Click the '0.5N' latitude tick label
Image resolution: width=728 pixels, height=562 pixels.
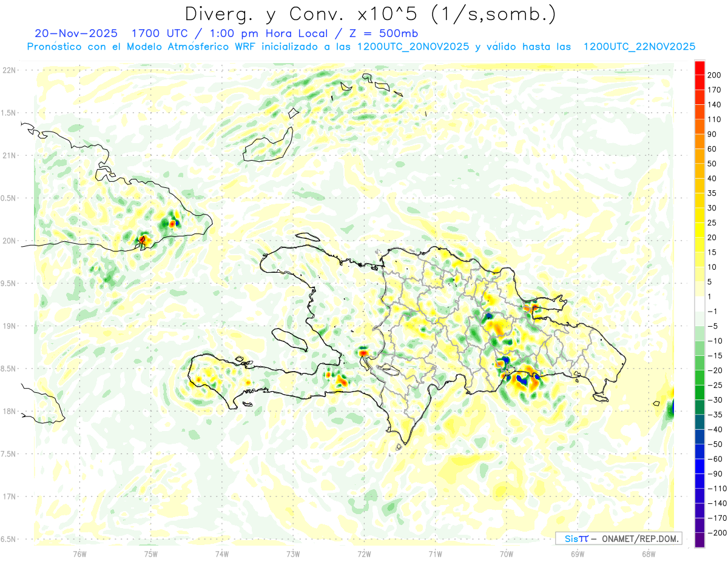point(8,198)
